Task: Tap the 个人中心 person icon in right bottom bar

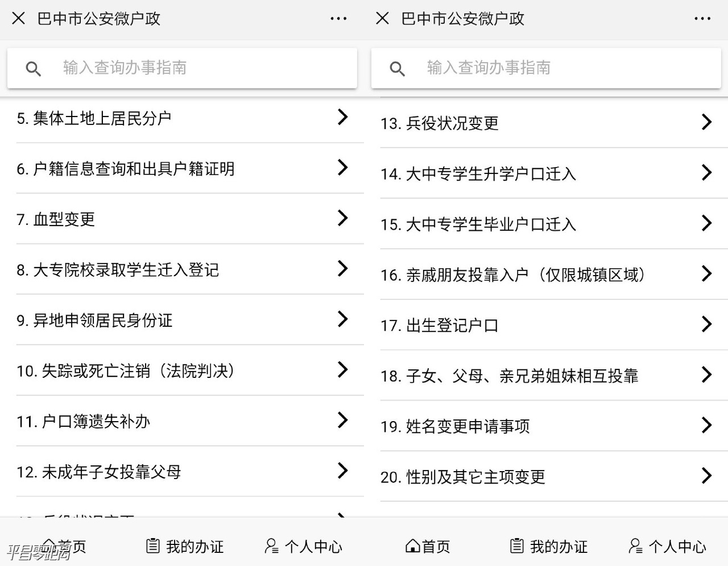Action: (x=636, y=546)
